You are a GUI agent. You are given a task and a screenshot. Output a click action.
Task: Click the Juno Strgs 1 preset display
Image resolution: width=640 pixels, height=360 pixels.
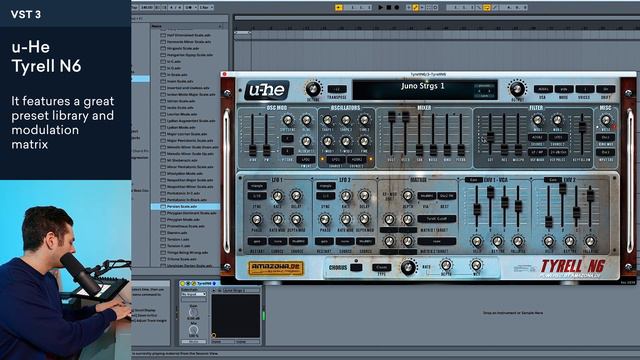coord(424,89)
